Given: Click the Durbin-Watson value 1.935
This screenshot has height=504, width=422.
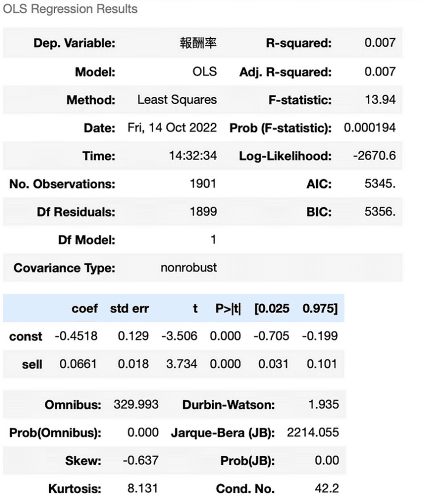Looking at the screenshot, I should point(322,405).
